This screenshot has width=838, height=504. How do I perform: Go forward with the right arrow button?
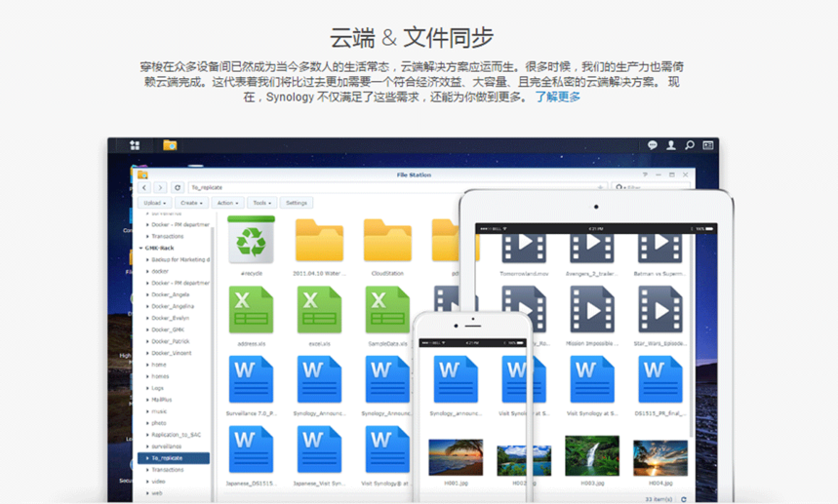tap(160, 187)
